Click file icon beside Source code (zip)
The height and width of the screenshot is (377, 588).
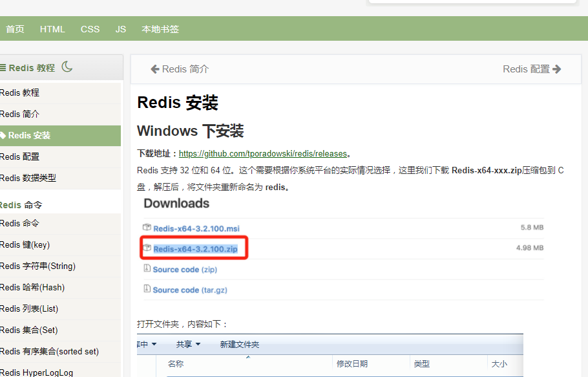[147, 268]
